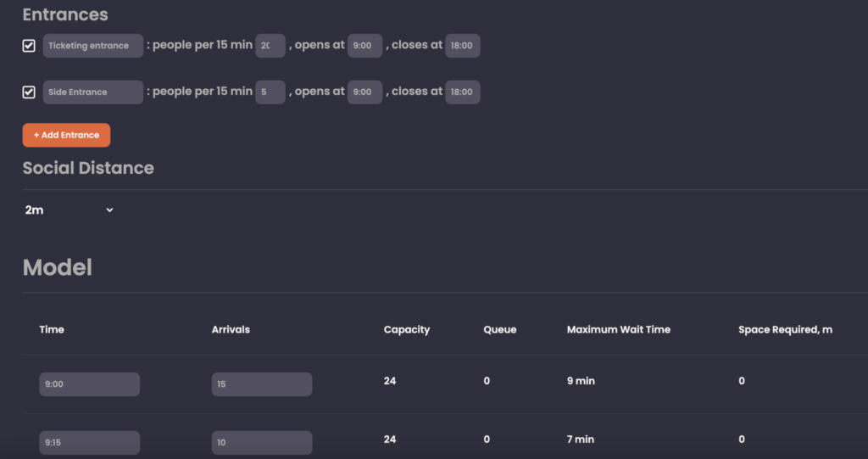
Task: Edit the arrivals field showing 10
Action: (262, 442)
